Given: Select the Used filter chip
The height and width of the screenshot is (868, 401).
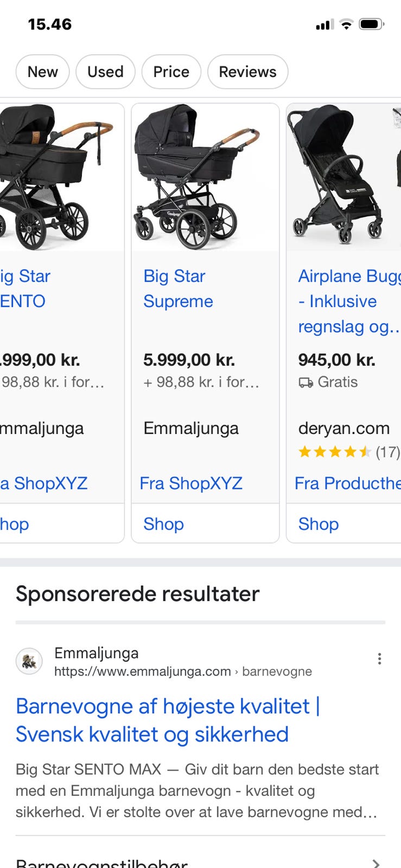Looking at the screenshot, I should click(x=105, y=72).
